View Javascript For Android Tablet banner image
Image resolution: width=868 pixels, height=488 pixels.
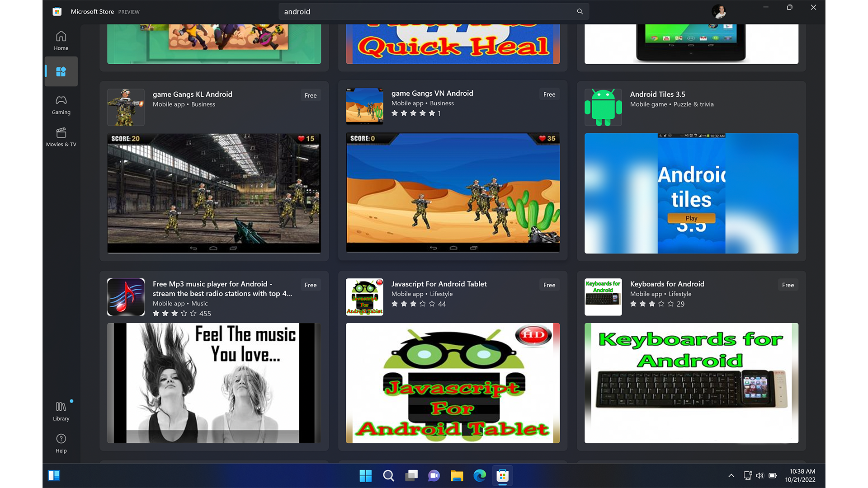tap(453, 383)
